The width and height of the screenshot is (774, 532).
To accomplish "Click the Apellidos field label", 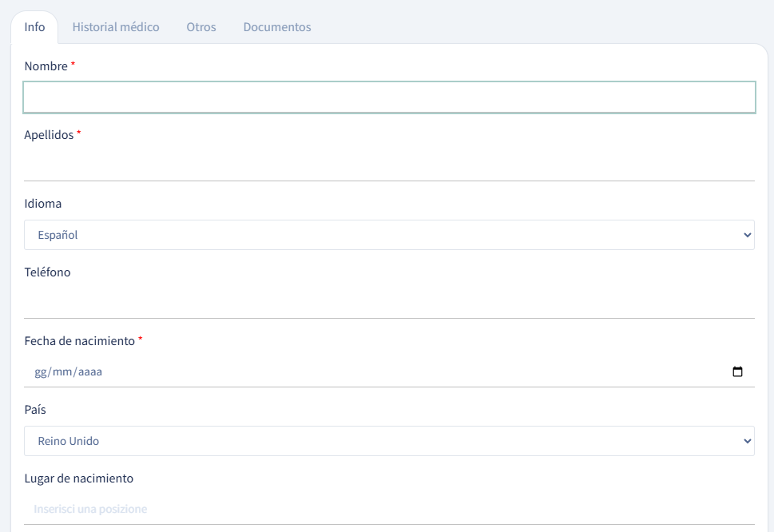I will pos(49,135).
